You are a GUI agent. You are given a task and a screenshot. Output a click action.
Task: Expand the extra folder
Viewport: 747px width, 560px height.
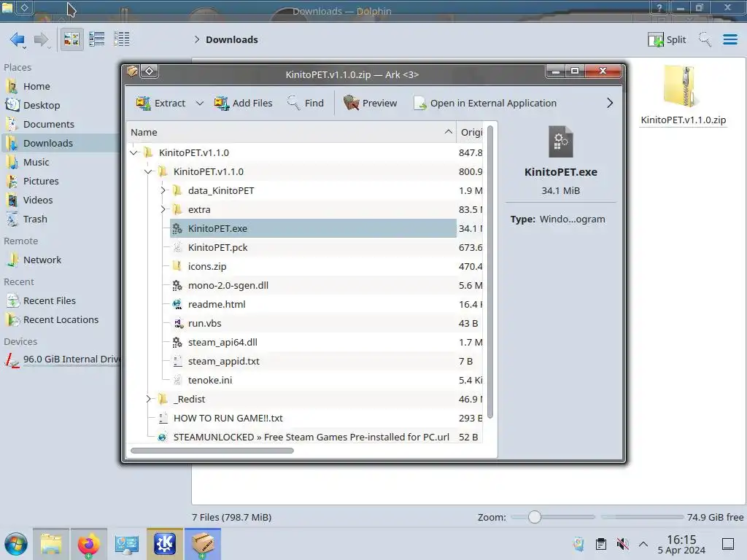[163, 209]
